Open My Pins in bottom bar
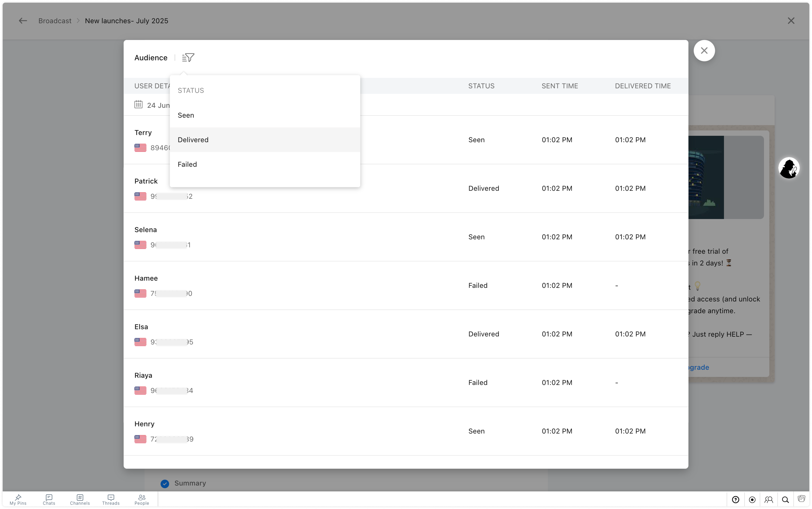Viewport: 812px width, 509px height. click(18, 500)
